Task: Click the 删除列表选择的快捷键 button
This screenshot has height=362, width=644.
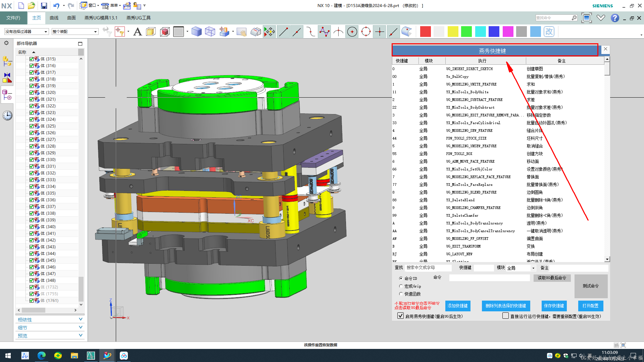Action: click(x=506, y=306)
